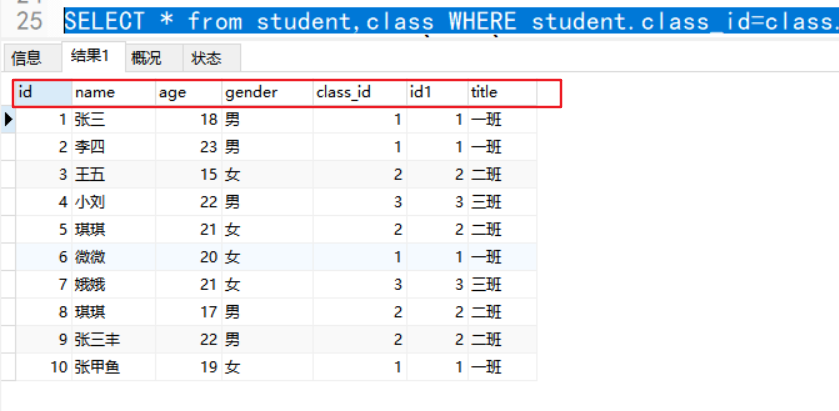The height and width of the screenshot is (411, 839).
Task: Select row header of 张甲鱼 row
Action: point(8,367)
